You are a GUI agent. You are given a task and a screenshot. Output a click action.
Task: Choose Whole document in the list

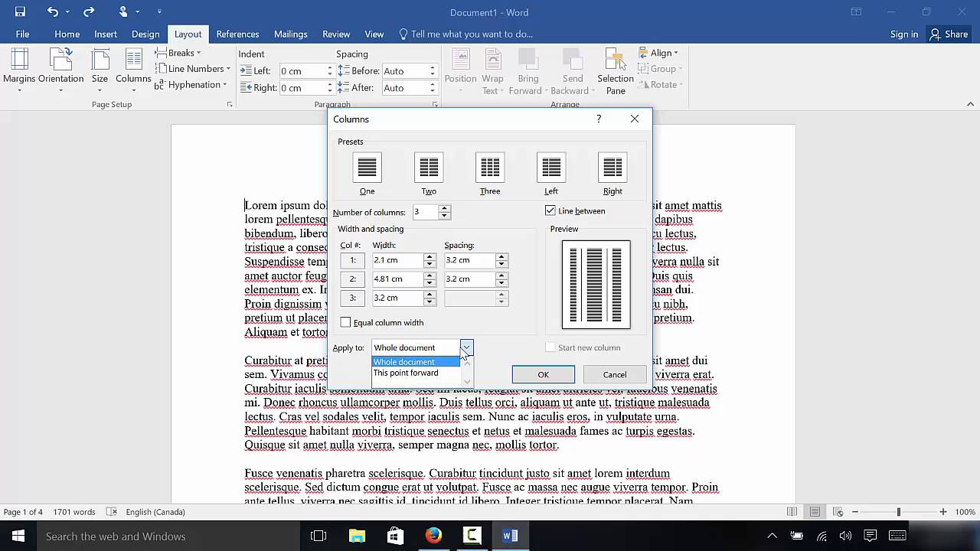click(404, 362)
